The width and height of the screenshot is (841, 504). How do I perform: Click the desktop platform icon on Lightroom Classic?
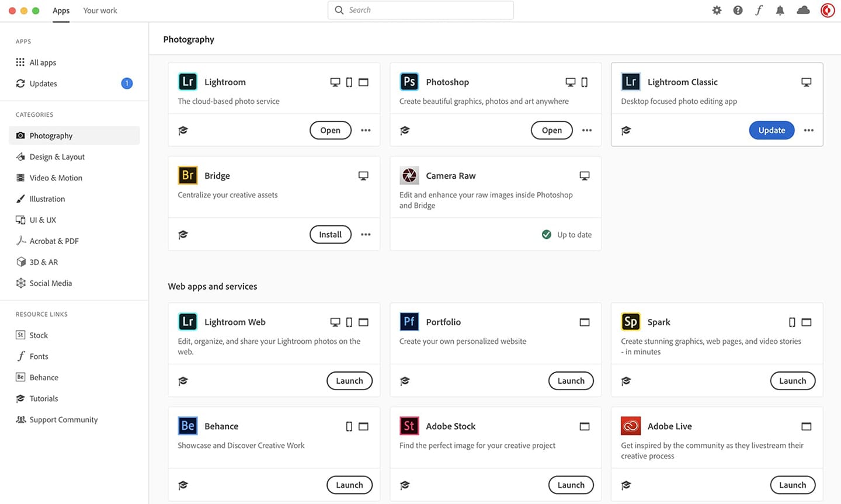pos(807,82)
